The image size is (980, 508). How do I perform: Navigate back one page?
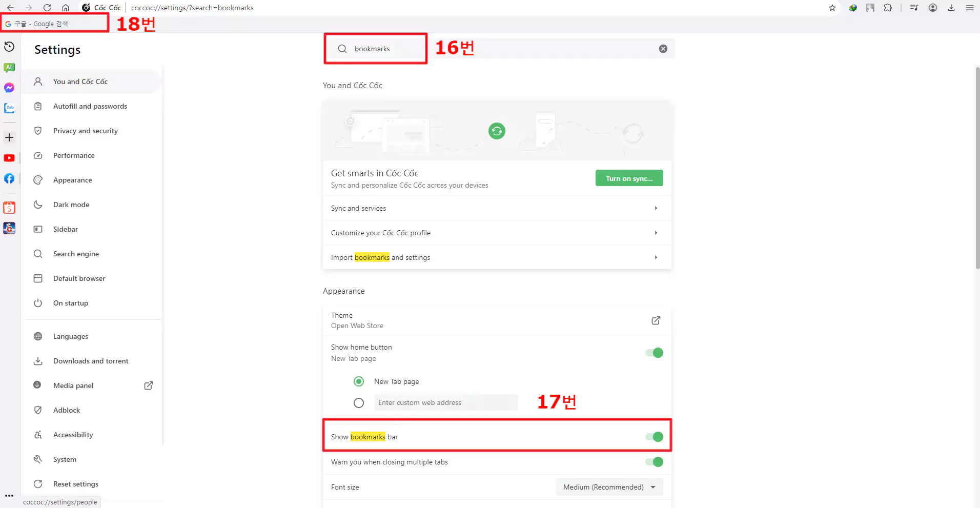tap(10, 8)
